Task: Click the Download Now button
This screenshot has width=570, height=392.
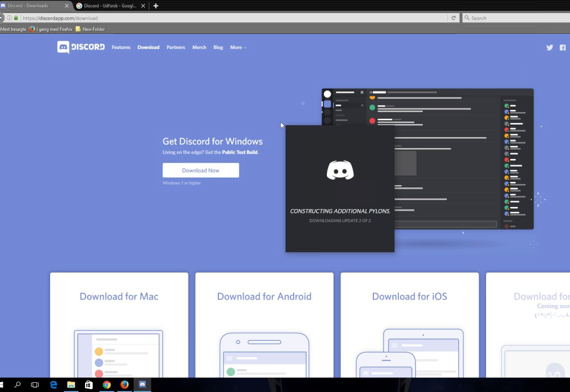Action: pyautogui.click(x=201, y=170)
